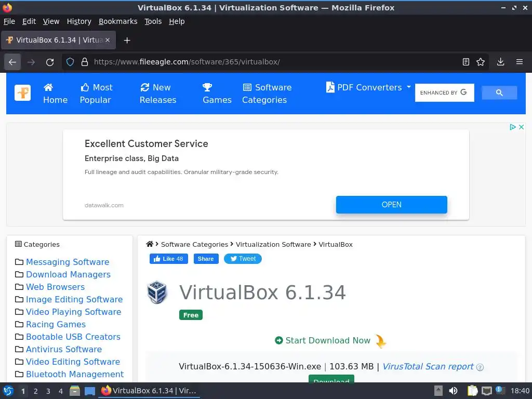Open the Firefox downloads panel
Viewport: 532px width, 399px height.
pyautogui.click(x=500, y=62)
